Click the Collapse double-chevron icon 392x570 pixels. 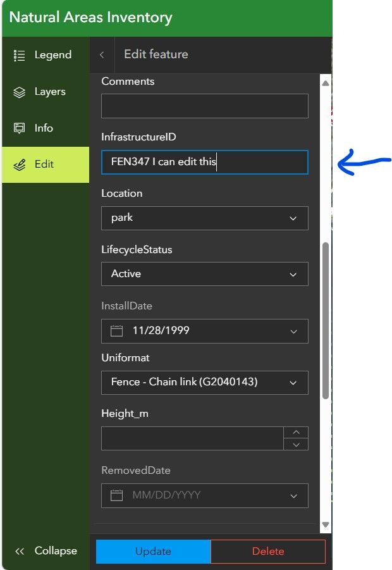pyautogui.click(x=20, y=551)
